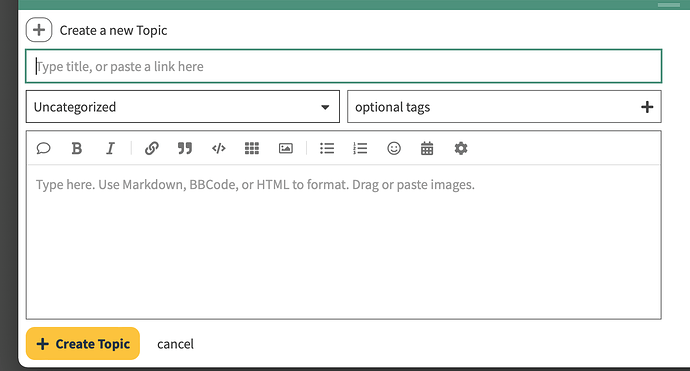The width and height of the screenshot is (690, 371).
Task: Focus the topic title input field
Action: (x=343, y=66)
